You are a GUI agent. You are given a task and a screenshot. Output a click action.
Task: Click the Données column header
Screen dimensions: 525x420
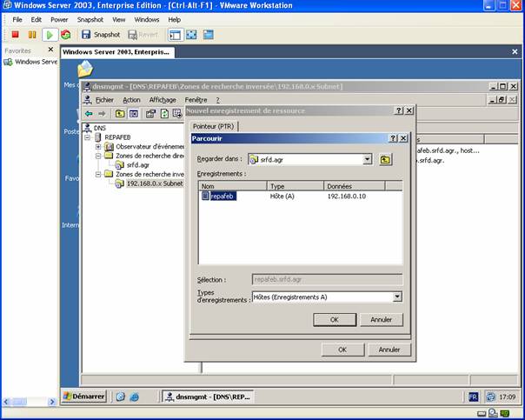click(355, 186)
